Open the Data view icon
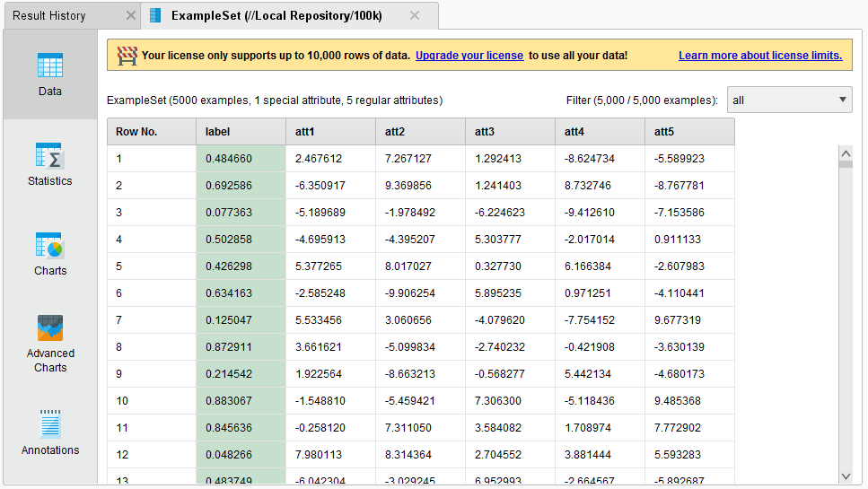Viewport: 868px width, 489px height. [50, 66]
